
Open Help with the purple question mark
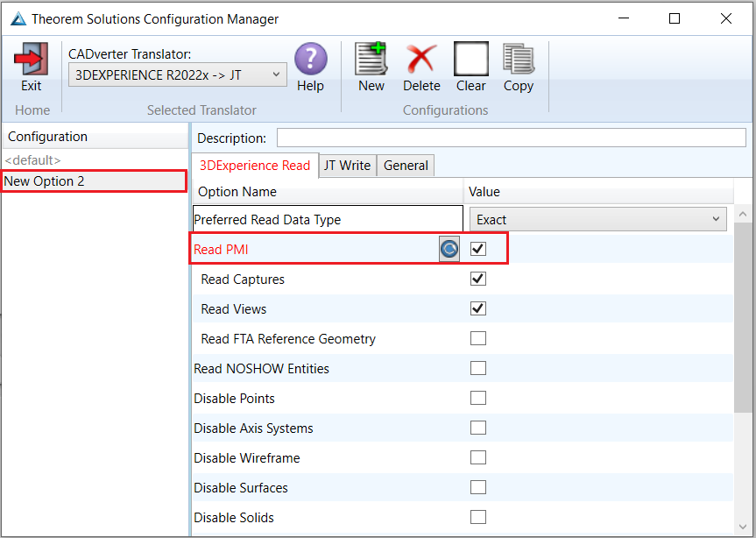click(310, 59)
